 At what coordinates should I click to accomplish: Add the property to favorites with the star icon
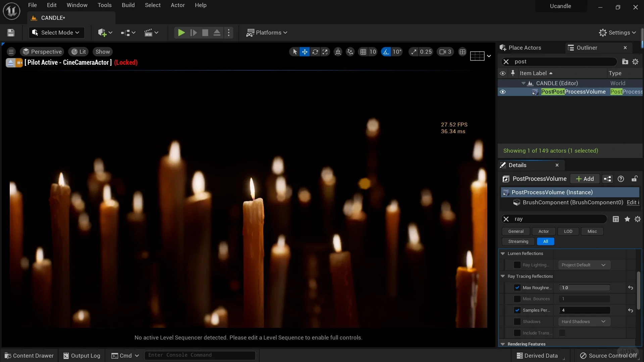click(627, 219)
